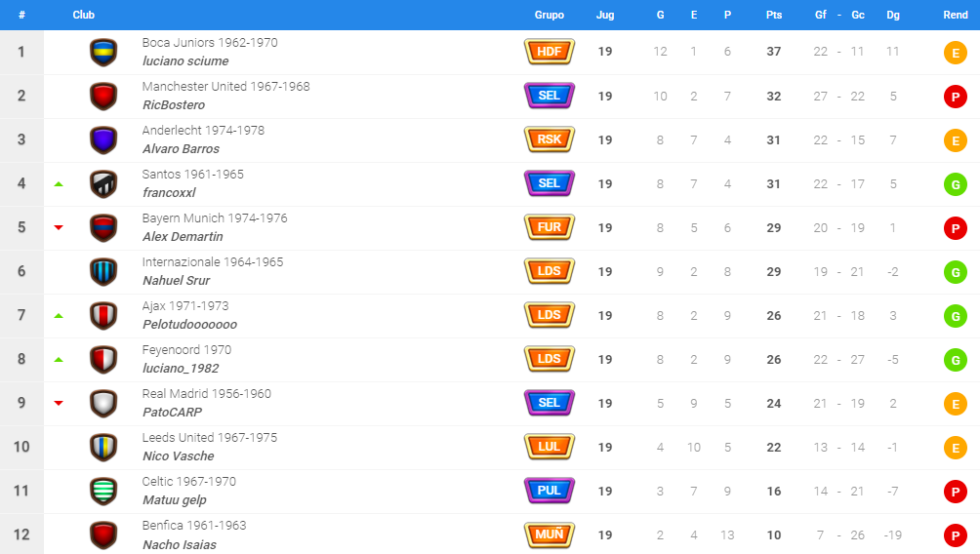Click the Celtic green striped shield icon
This screenshot has height=554, width=980.
point(103,491)
